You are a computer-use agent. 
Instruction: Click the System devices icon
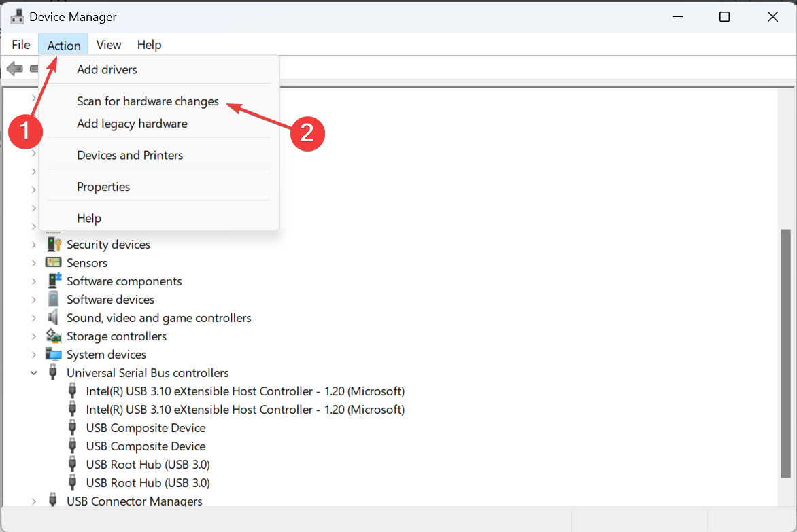[53, 354]
